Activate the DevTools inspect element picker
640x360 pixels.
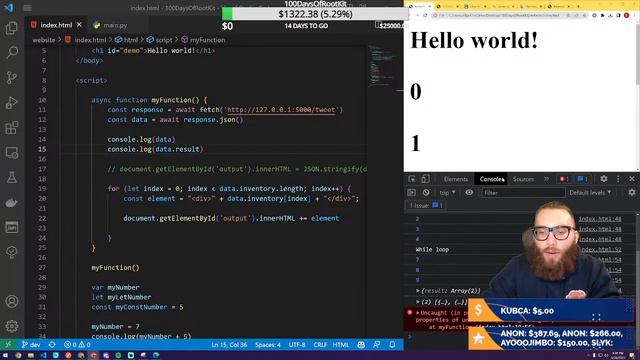point(412,179)
